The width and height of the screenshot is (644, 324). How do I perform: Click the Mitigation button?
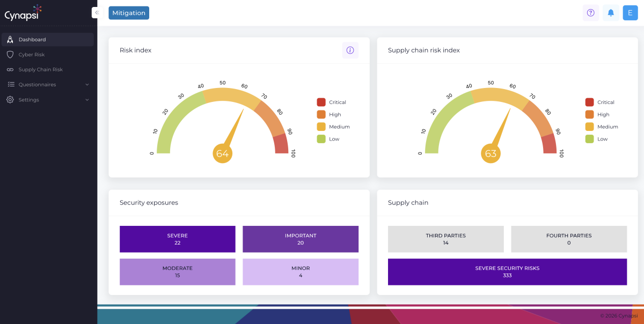(129, 13)
